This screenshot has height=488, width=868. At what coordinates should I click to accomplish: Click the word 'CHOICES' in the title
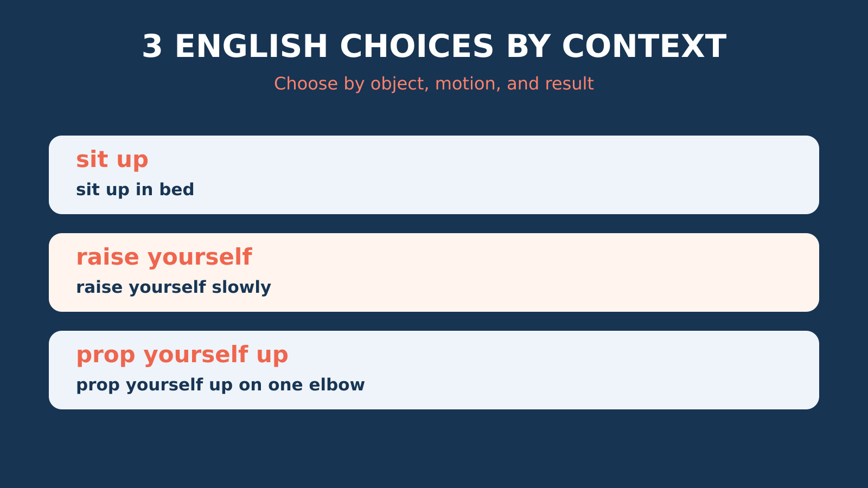point(417,47)
